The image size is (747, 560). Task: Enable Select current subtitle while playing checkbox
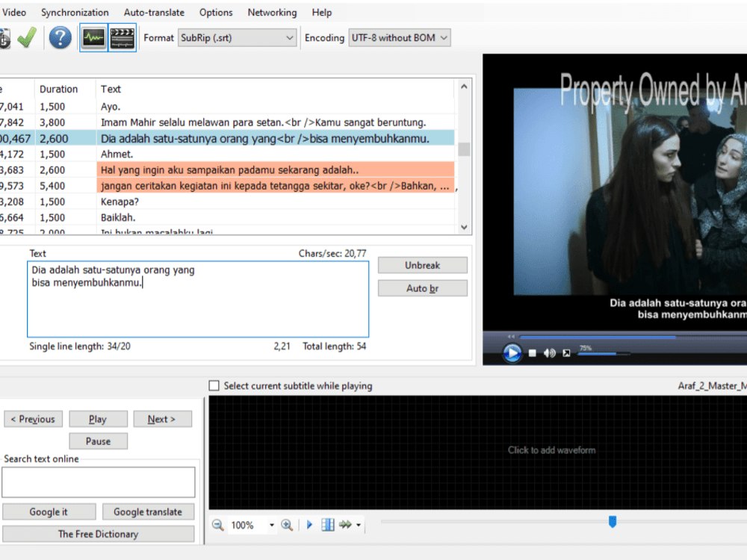tap(214, 386)
